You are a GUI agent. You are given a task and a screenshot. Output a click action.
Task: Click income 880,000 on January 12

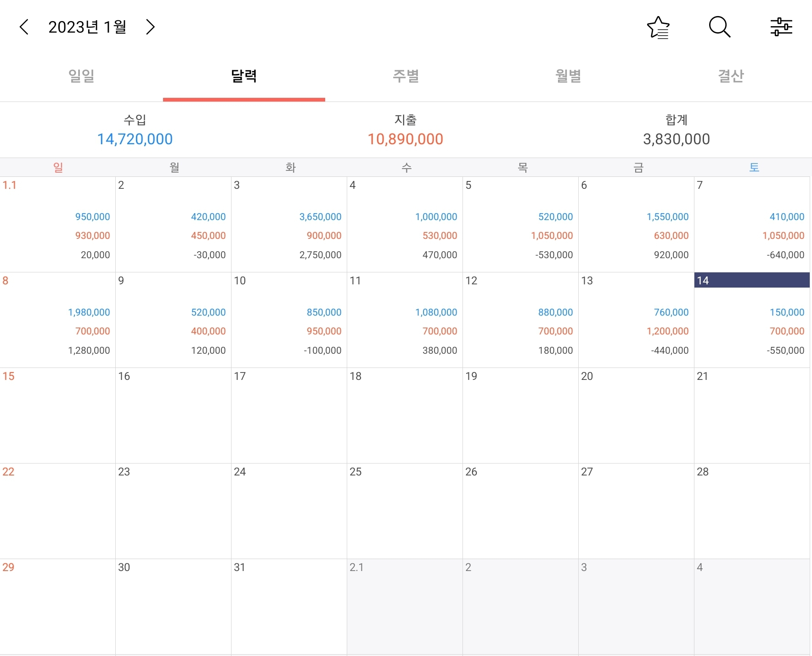(556, 312)
